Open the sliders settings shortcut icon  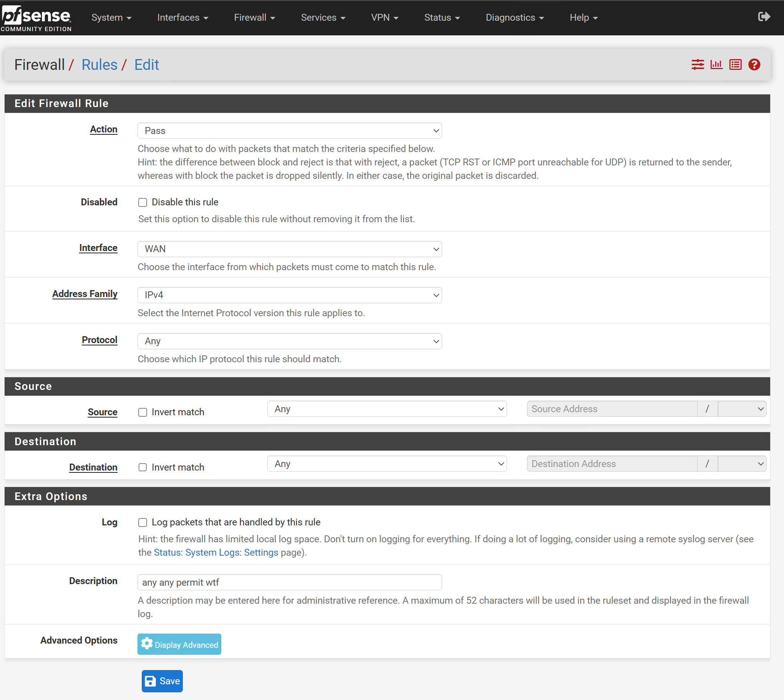point(698,64)
